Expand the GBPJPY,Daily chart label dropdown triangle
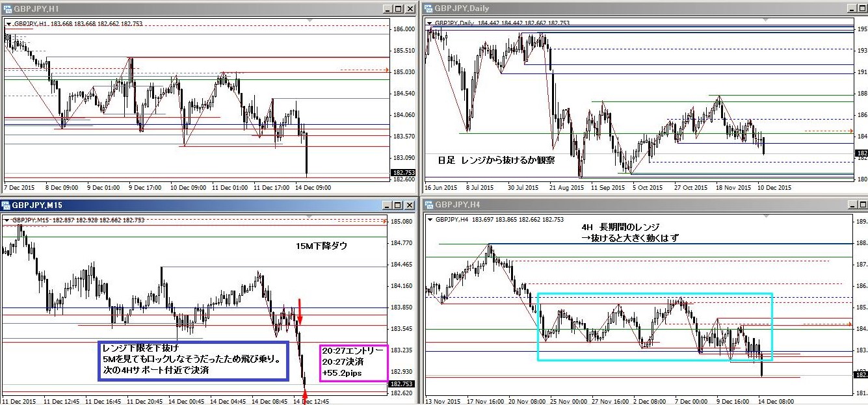 point(429,23)
